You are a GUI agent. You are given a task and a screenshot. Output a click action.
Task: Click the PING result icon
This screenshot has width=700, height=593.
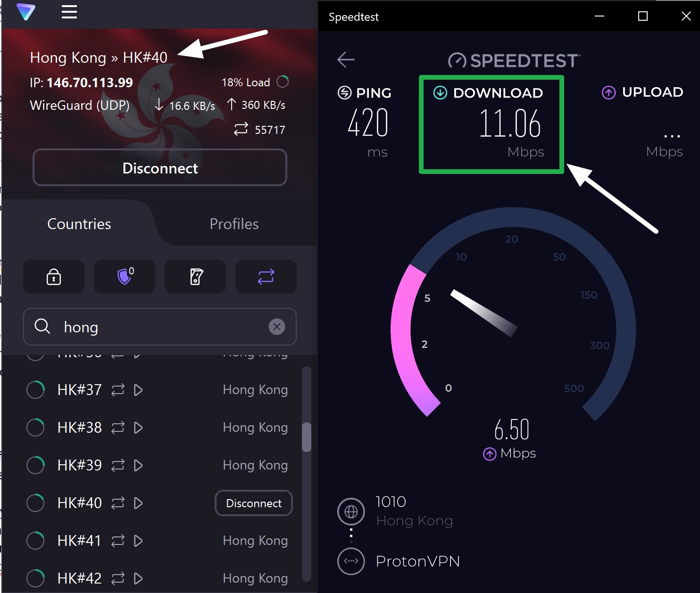tap(345, 92)
